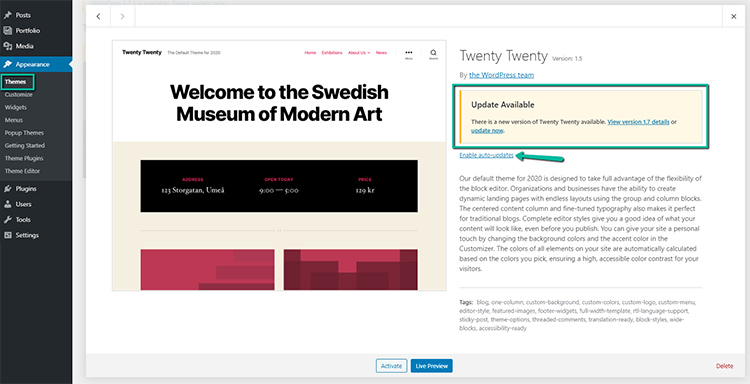Click the Plugins plug icon
Screen dimensions: 750x384
[8, 188]
